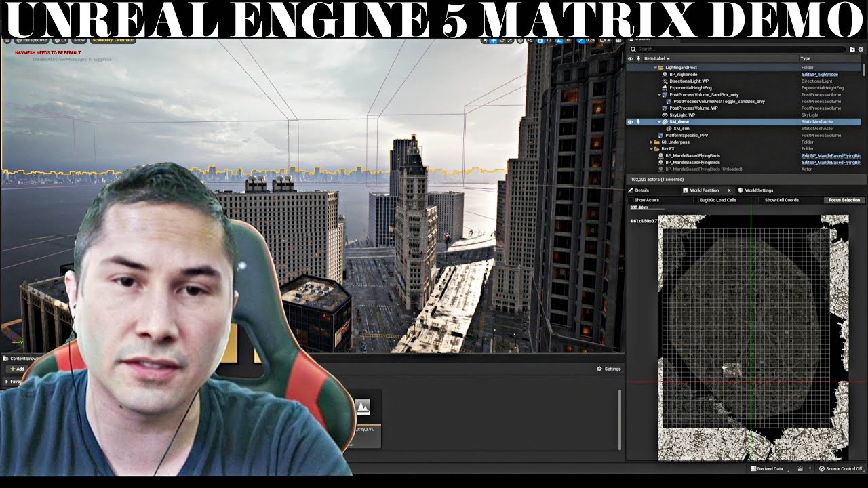Toggle grid snapping icon in viewport toolbar
The width and height of the screenshot is (868, 488).
coord(540,41)
